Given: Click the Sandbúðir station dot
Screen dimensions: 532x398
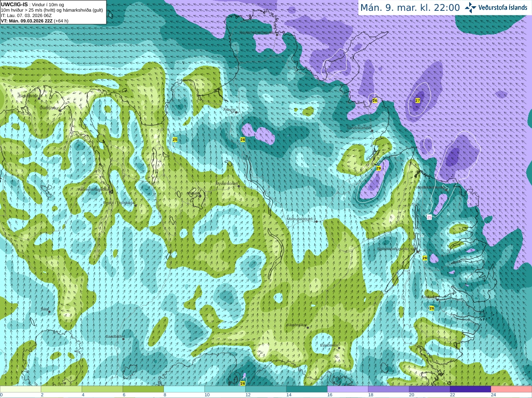Looking at the screenshot, I should (x=123, y=339).
